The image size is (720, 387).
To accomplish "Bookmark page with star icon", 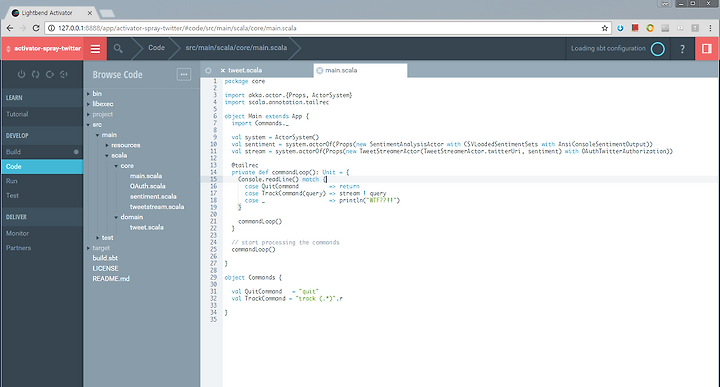I will point(604,28).
